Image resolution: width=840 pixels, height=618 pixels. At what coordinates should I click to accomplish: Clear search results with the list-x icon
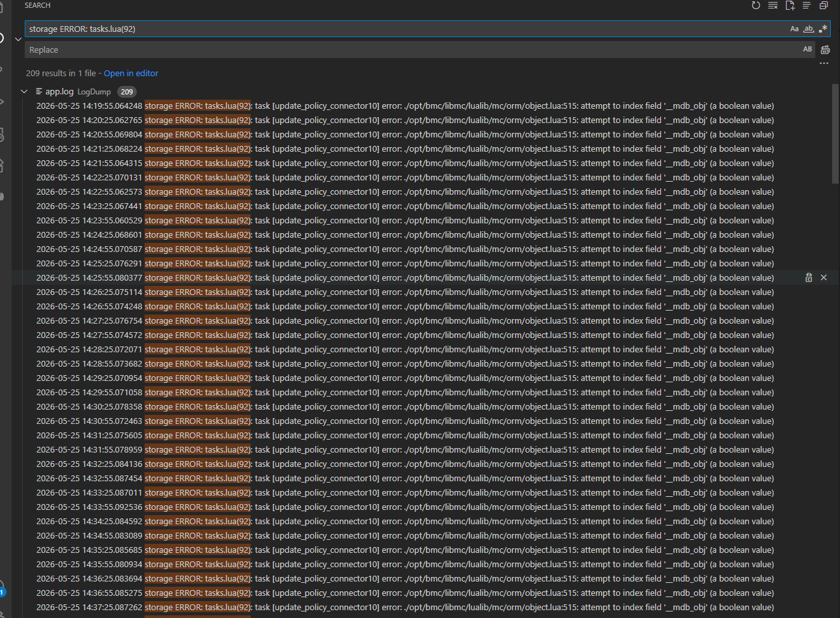pos(772,5)
